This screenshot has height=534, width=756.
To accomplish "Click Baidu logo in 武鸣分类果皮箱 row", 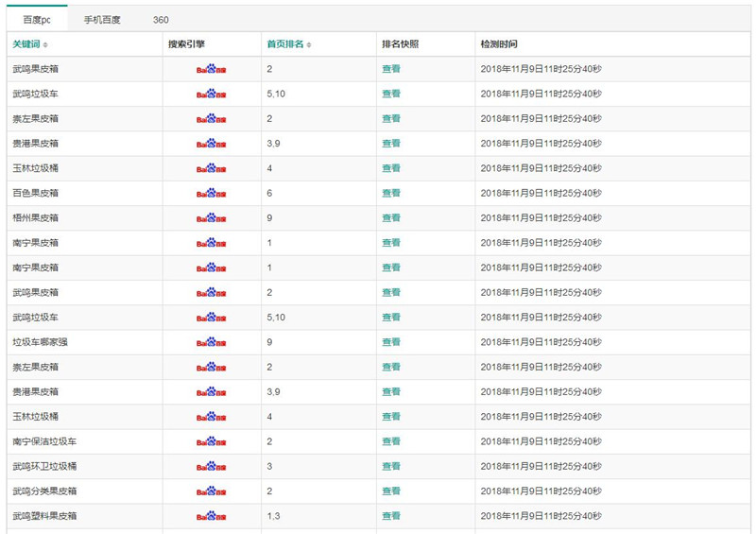I will click(x=211, y=491).
